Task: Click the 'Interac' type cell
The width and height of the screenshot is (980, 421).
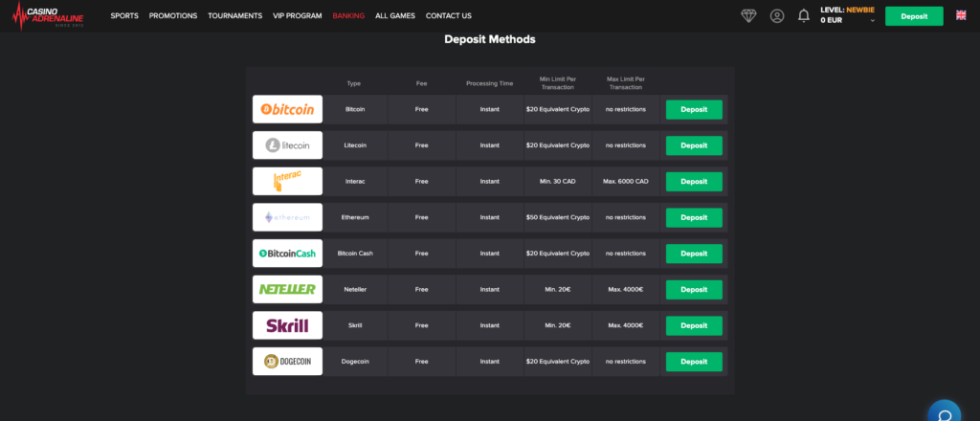Action: pos(355,181)
